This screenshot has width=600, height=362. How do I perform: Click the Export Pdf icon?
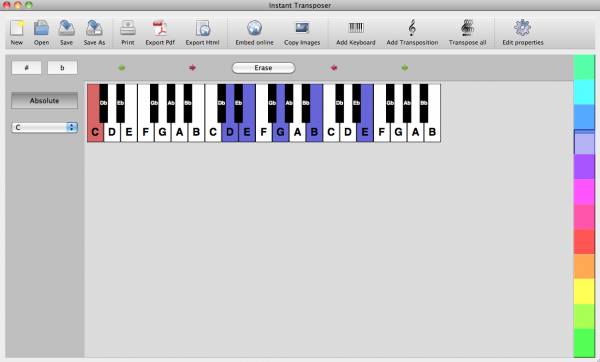pos(160,28)
